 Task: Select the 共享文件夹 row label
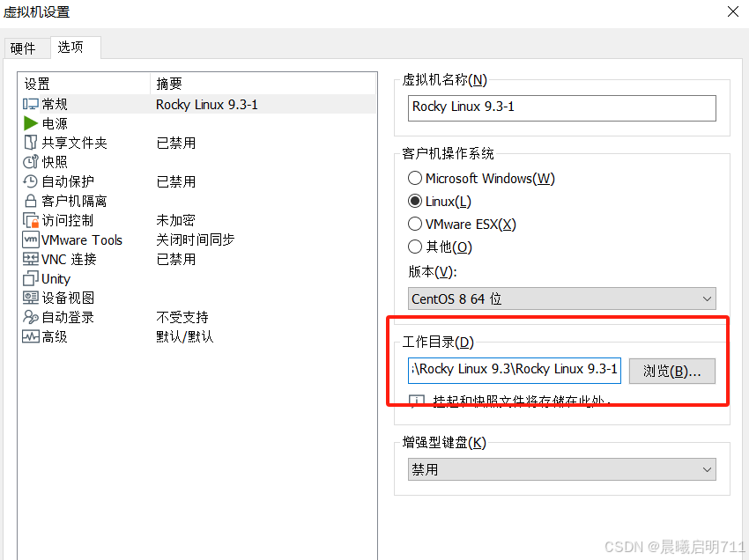tap(75, 143)
